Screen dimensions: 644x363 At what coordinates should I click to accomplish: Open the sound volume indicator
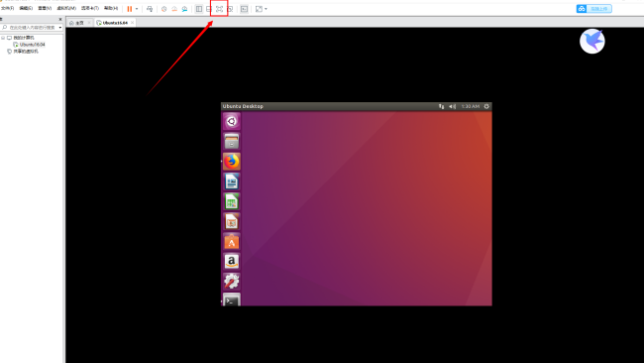coord(452,106)
